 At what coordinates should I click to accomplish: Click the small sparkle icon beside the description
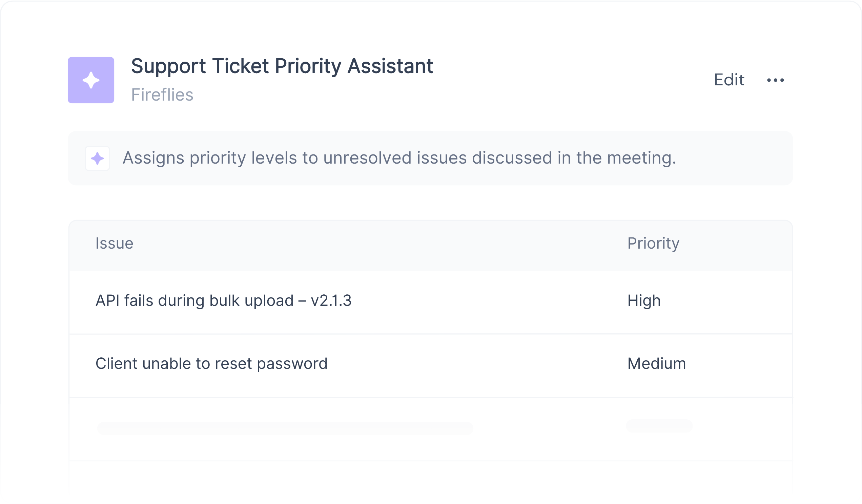[x=97, y=158]
